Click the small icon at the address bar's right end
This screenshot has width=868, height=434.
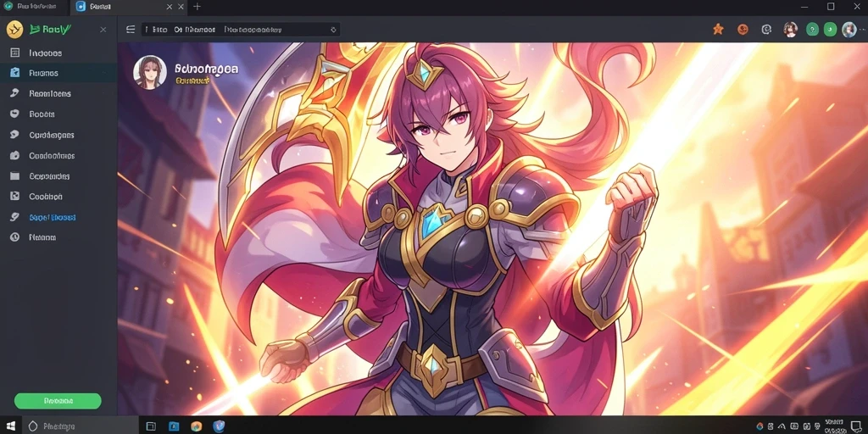coord(333,30)
